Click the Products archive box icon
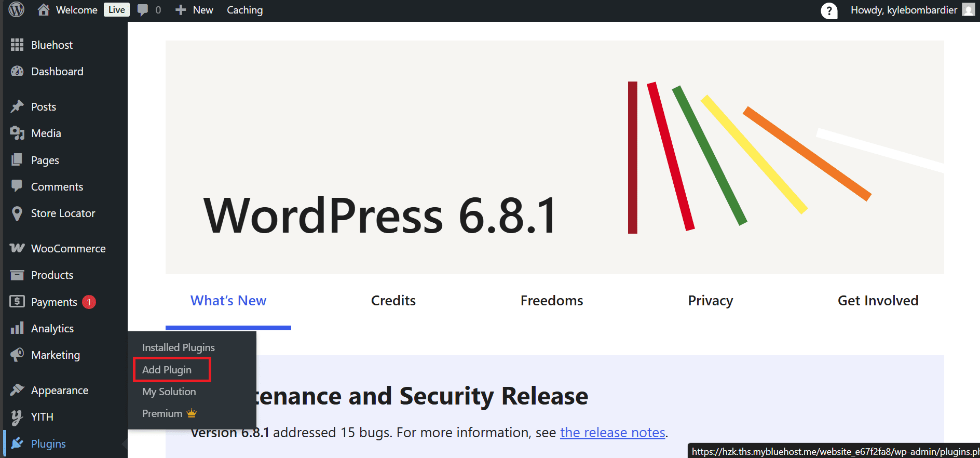 tap(17, 275)
